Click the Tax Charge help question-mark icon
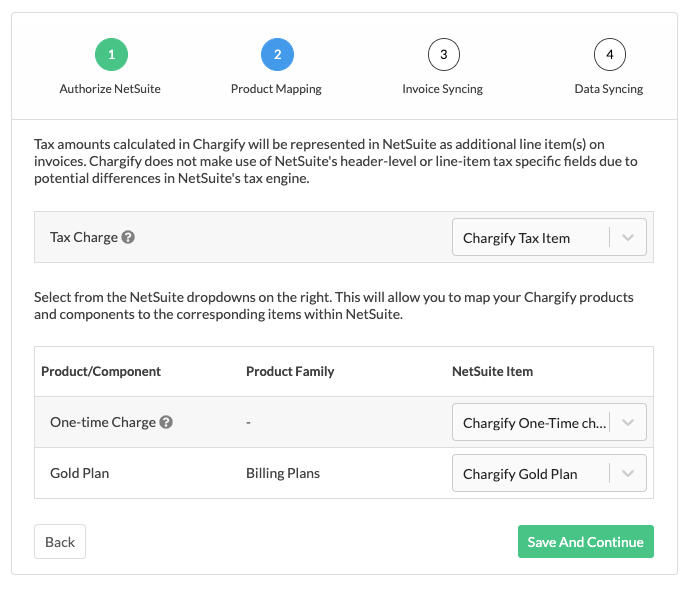690x593 pixels. click(128, 237)
